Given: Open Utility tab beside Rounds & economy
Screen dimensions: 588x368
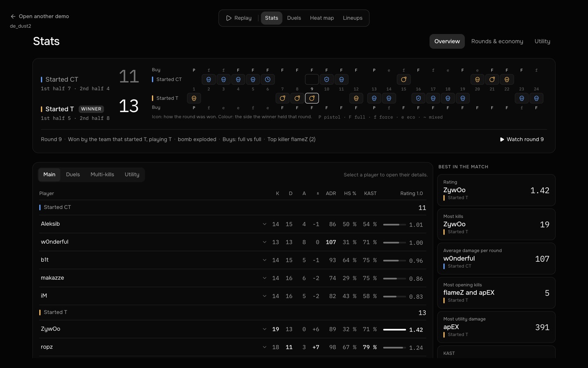Looking at the screenshot, I should click(x=542, y=41).
